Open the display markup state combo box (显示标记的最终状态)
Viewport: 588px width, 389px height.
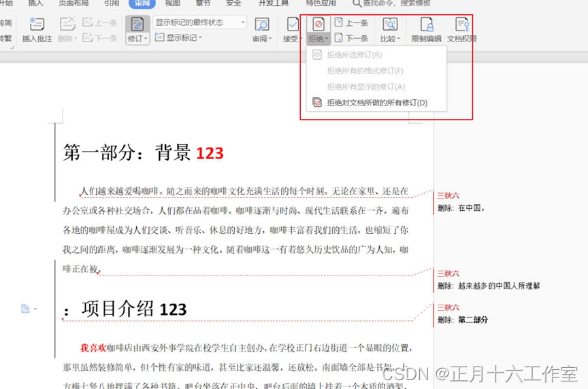pyautogui.click(x=199, y=22)
